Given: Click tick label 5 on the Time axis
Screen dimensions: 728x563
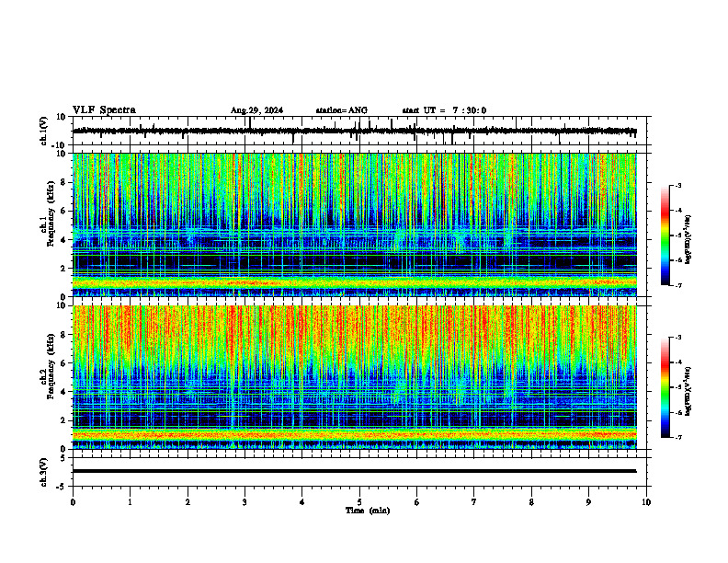Looking at the screenshot, I should [x=359, y=502].
